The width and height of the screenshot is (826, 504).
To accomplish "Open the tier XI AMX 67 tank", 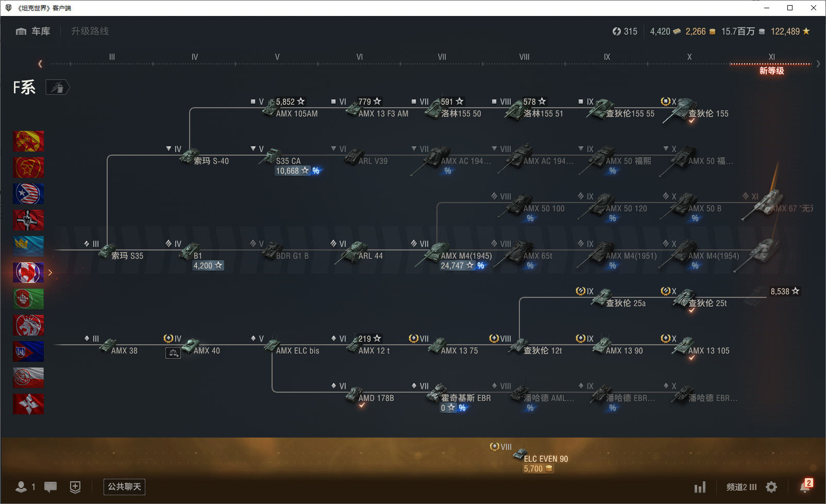I will tap(777, 205).
